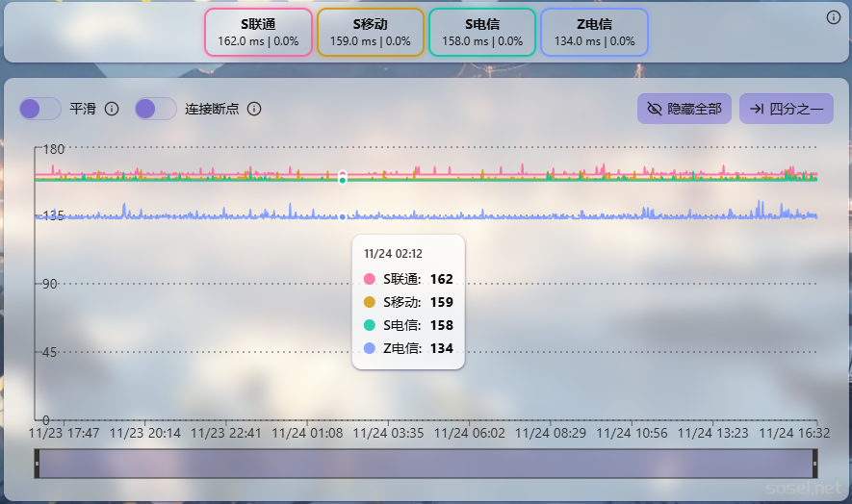Click blue Z电信 dot in tooltip
This screenshot has height=504, width=852.
pos(371,348)
